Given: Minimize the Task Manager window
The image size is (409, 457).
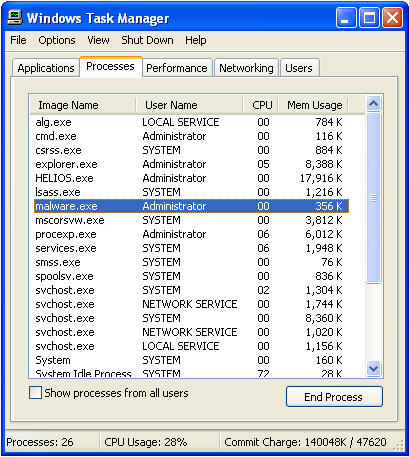Looking at the screenshot, I should [x=346, y=18].
